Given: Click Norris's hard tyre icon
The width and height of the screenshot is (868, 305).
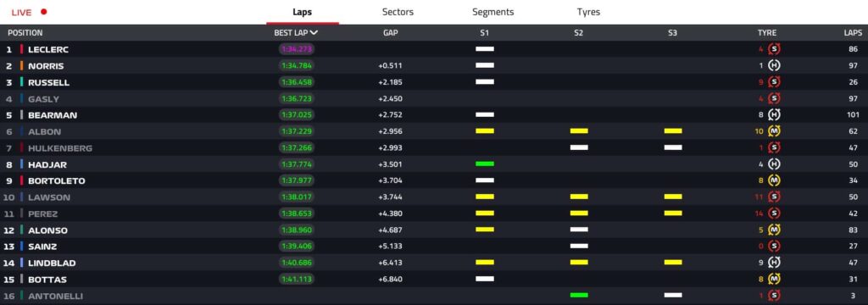Looking at the screenshot, I should click(775, 66).
